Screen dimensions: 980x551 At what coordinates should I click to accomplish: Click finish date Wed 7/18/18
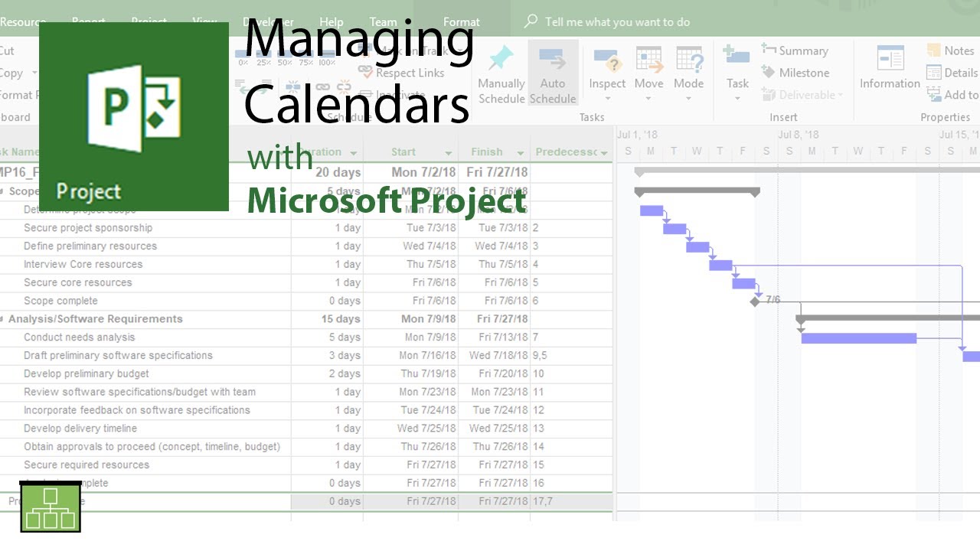495,356
